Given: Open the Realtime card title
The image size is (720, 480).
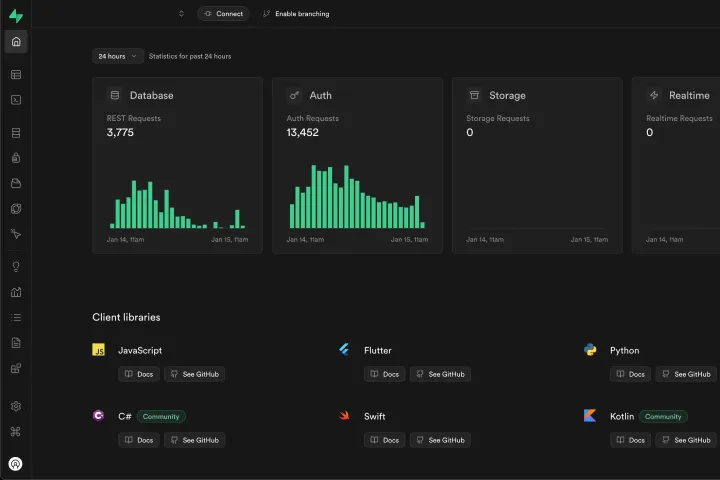Looking at the screenshot, I should (x=689, y=96).
